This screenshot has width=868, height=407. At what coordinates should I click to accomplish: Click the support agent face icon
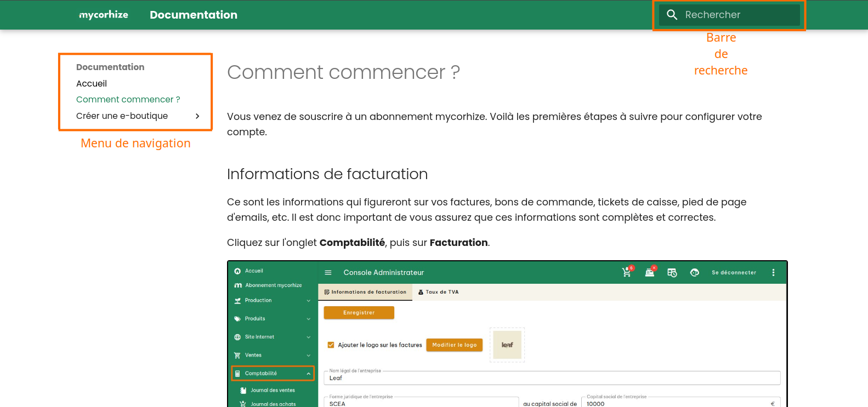695,272
